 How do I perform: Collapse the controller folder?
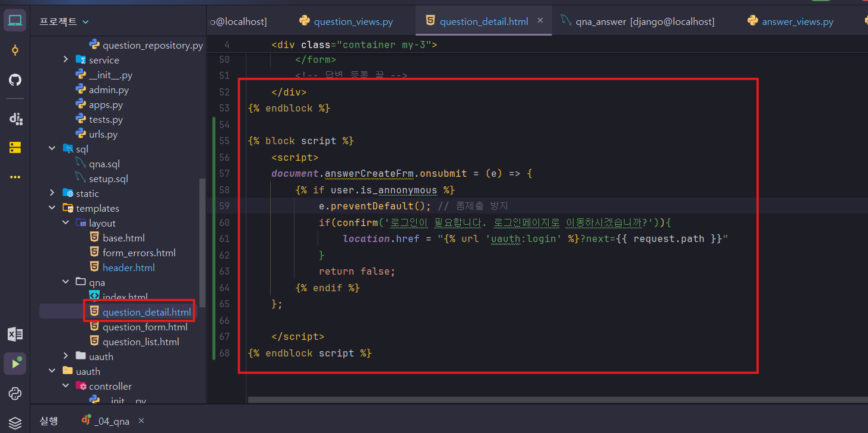coord(66,386)
